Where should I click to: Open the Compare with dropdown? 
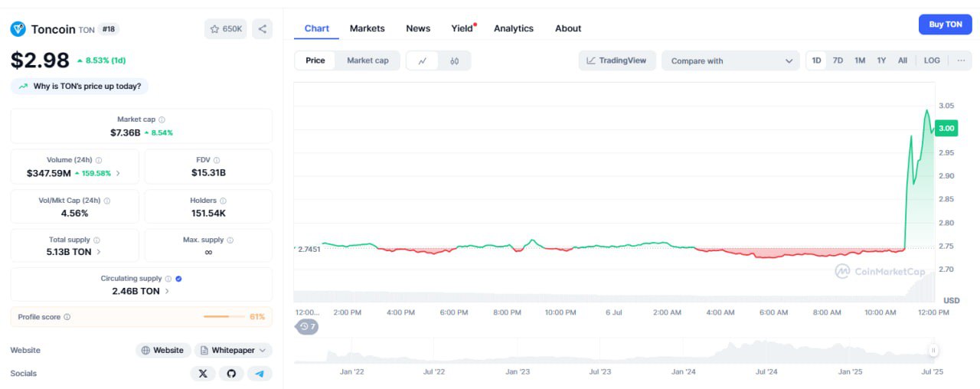pyautogui.click(x=731, y=60)
